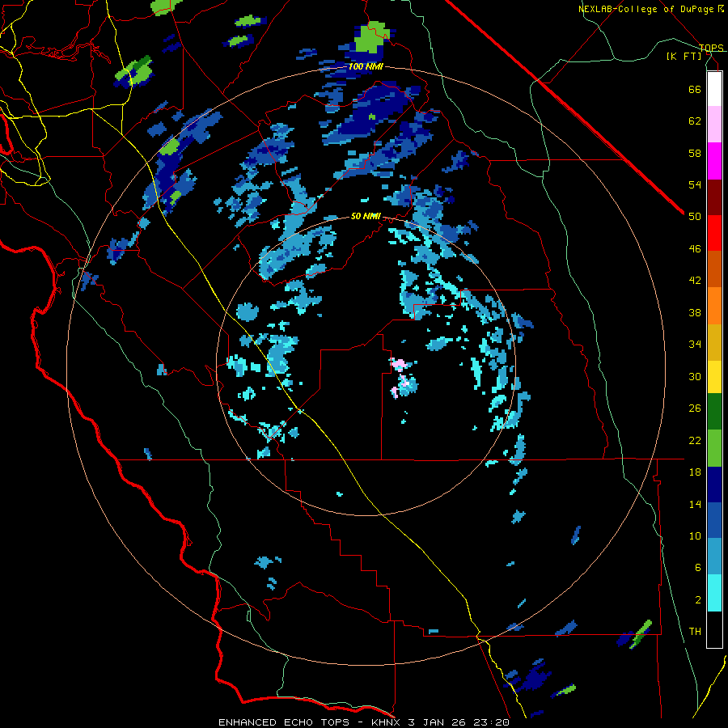Screen dimensions: 728x728
Task: Click the legend value 66
Action: point(695,89)
